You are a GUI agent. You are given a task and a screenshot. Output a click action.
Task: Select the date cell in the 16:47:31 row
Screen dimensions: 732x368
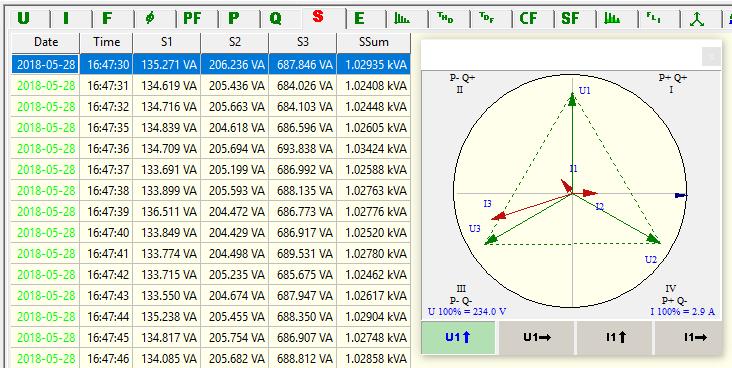click(45, 85)
